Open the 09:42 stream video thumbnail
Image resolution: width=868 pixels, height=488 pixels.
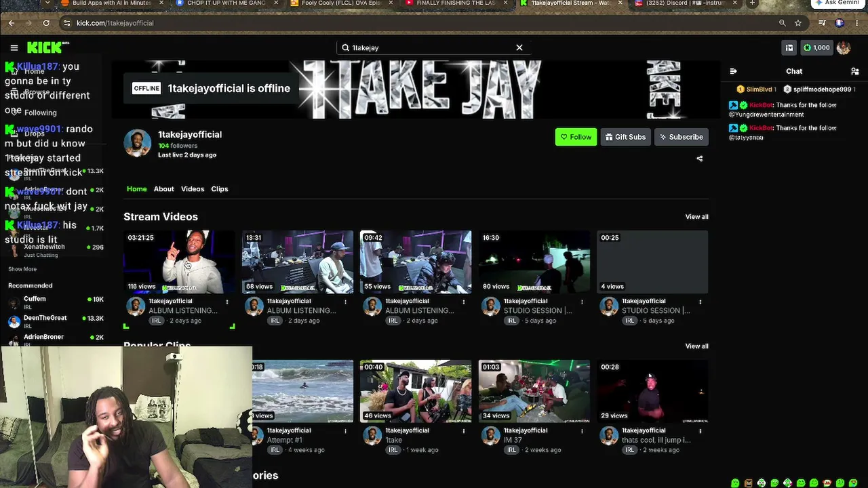(416, 262)
